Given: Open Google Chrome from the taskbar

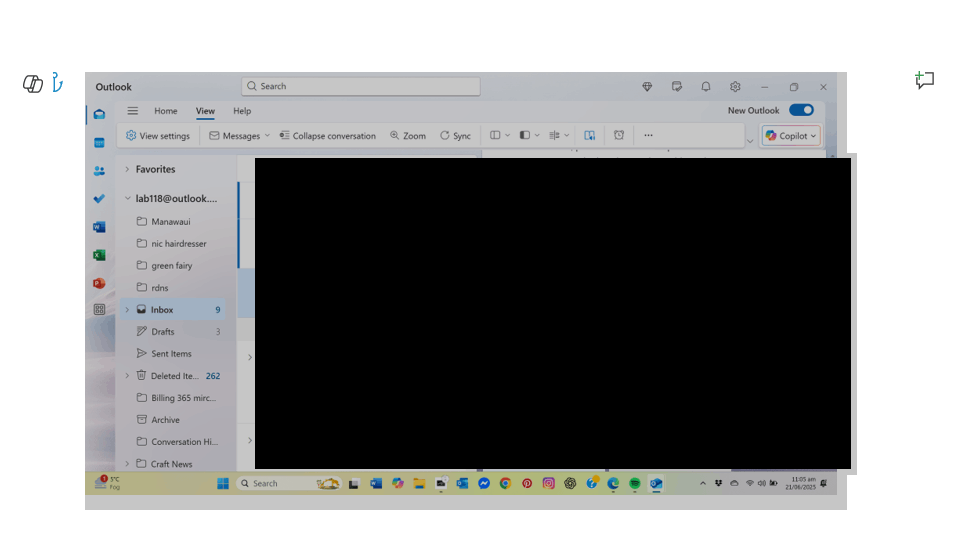Looking at the screenshot, I should (x=505, y=483).
